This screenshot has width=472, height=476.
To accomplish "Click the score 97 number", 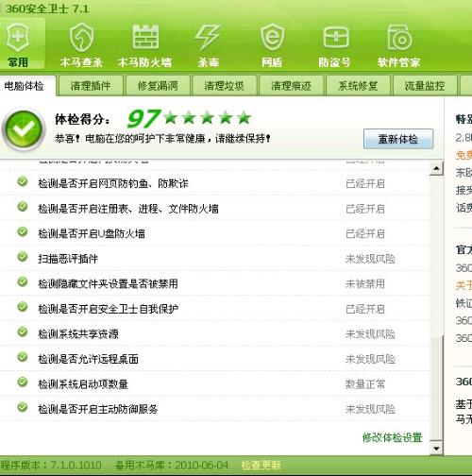I will pos(143,119).
